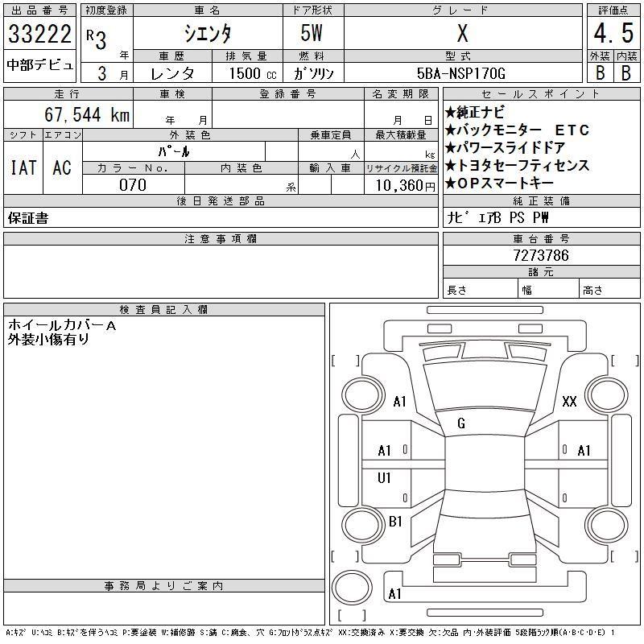
Task: Click the 事務局よりご案内 header
Action: 164,586
